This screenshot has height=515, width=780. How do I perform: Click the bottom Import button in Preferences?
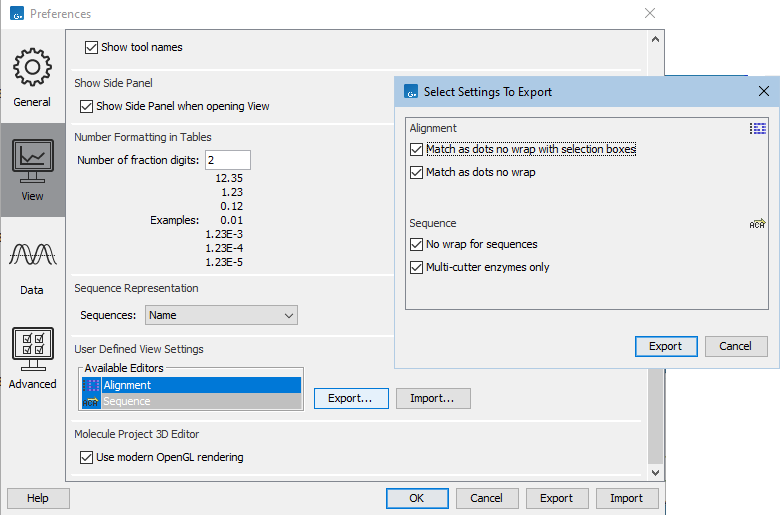[x=627, y=499]
